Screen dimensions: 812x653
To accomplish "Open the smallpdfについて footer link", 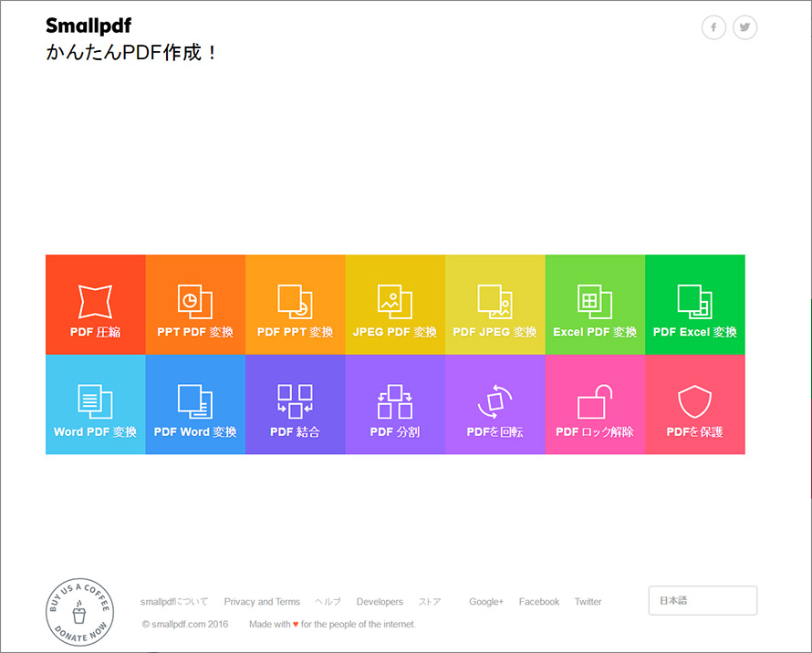I will pos(174,602).
